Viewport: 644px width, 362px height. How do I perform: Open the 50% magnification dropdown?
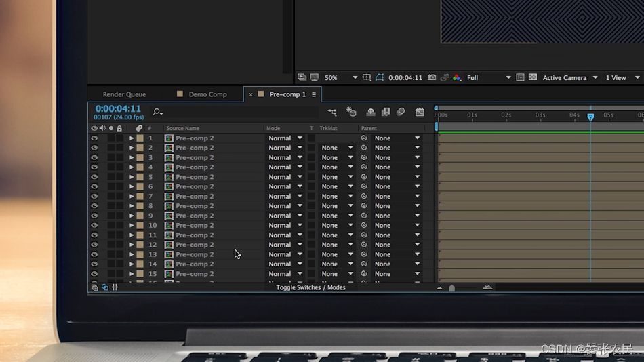340,77
